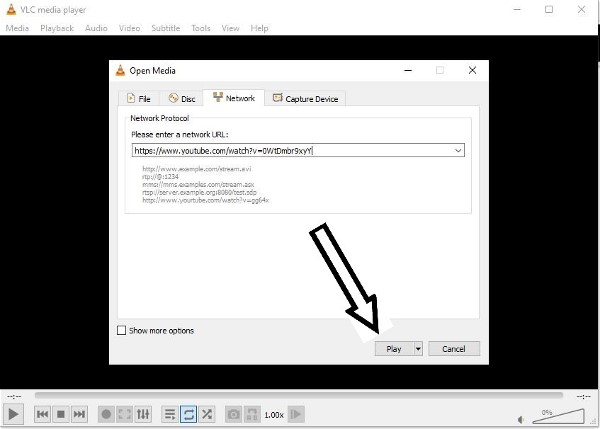Open the Tools menu
Screen dimensions: 600x429
click(201, 28)
